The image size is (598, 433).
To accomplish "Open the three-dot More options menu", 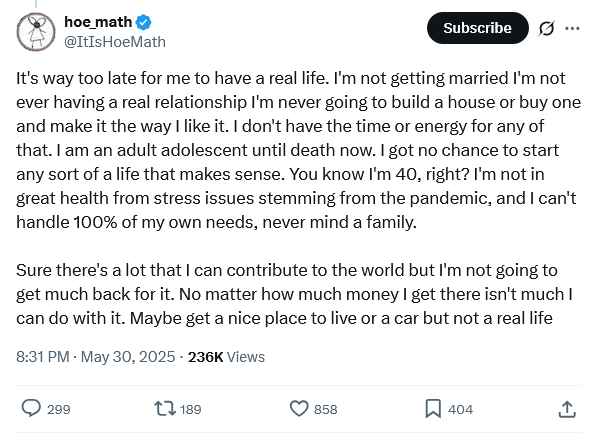I will click(x=572, y=28).
